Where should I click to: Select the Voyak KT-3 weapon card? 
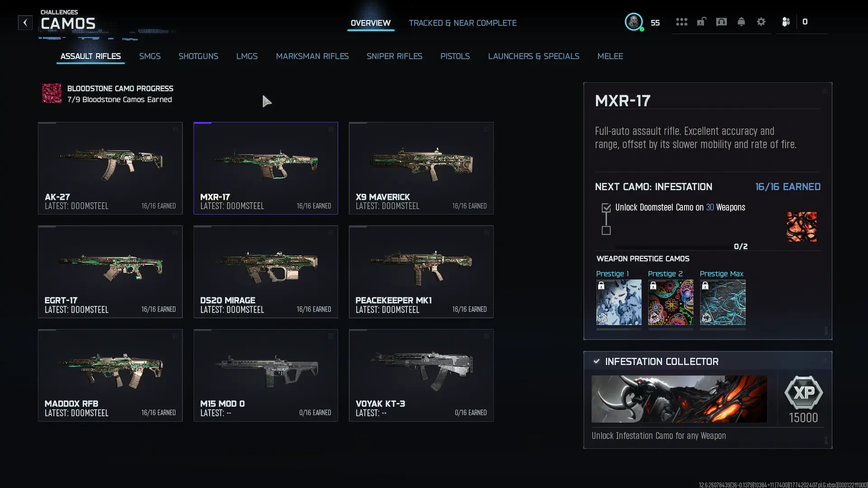(x=421, y=375)
